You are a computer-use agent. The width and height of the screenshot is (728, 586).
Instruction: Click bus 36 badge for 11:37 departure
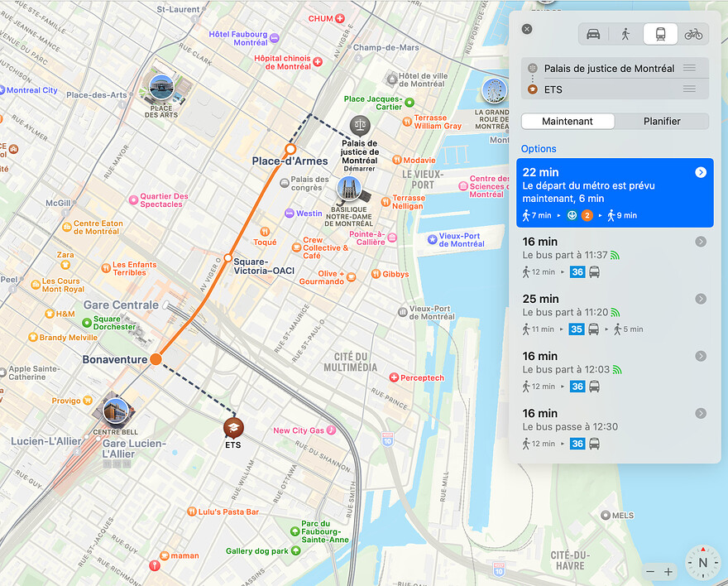pos(577,272)
